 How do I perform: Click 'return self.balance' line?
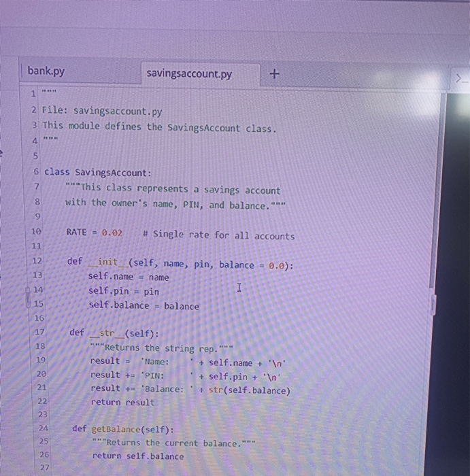tap(138, 456)
